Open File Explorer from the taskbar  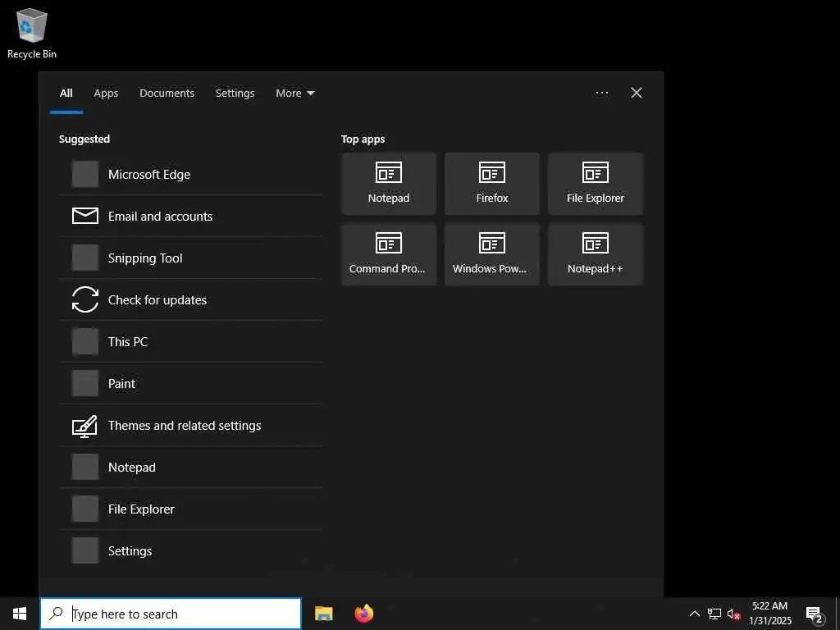323,614
